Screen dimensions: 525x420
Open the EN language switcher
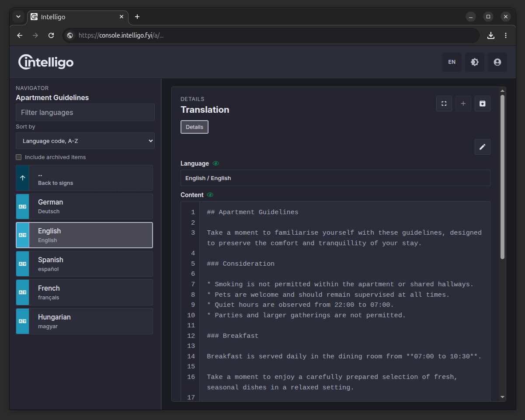click(x=452, y=62)
